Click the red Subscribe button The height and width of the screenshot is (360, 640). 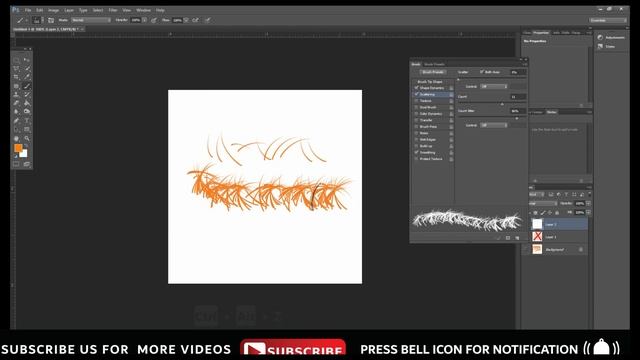[x=293, y=348]
